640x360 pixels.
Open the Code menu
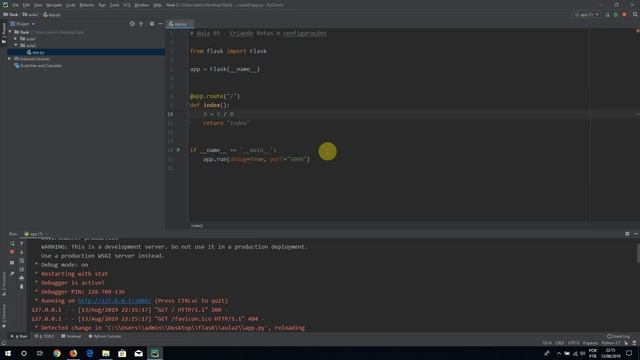pyautogui.click(x=71, y=5)
